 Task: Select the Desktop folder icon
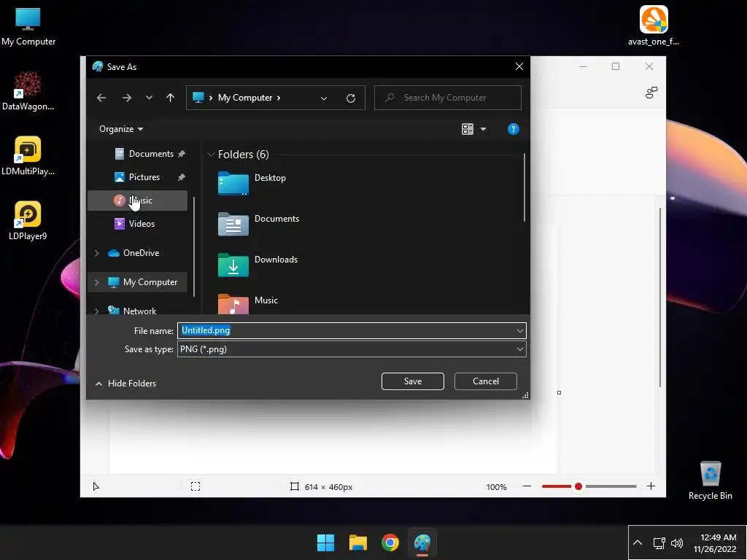point(233,183)
